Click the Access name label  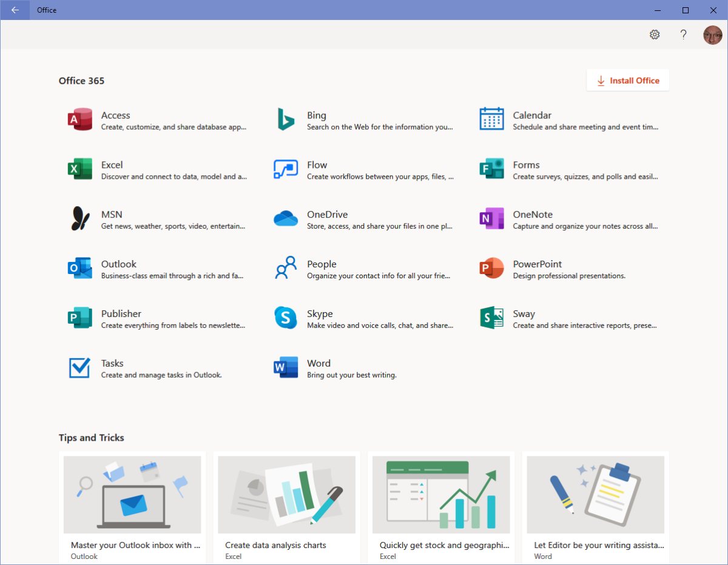116,115
